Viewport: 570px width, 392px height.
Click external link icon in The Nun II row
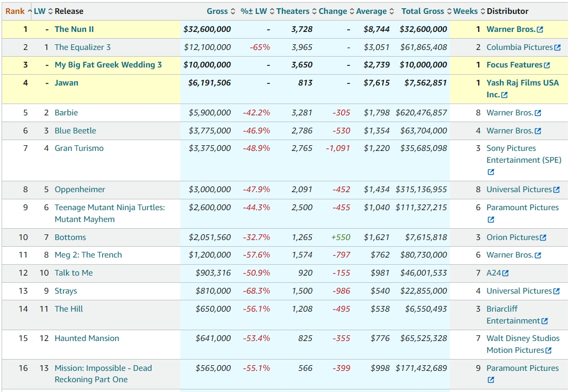point(540,30)
